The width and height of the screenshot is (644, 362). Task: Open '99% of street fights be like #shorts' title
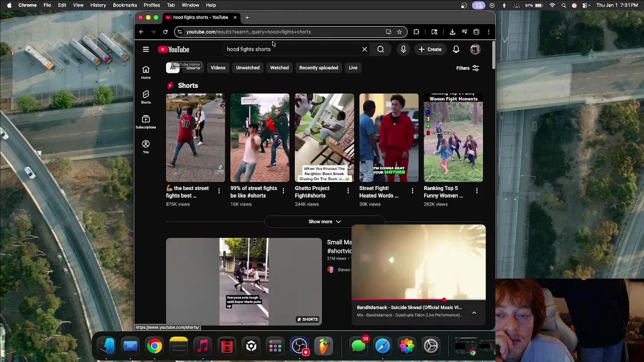pyautogui.click(x=254, y=192)
